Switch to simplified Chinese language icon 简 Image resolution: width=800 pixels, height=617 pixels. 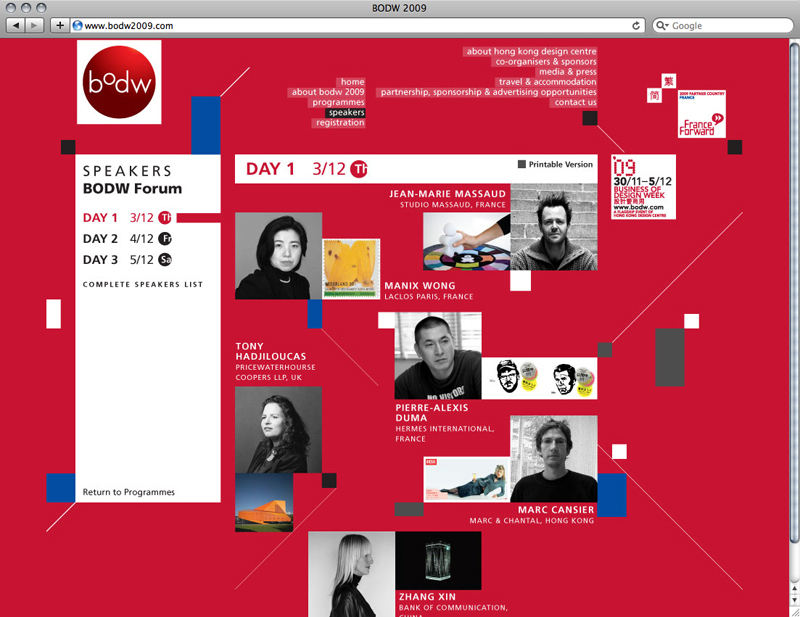(x=654, y=95)
